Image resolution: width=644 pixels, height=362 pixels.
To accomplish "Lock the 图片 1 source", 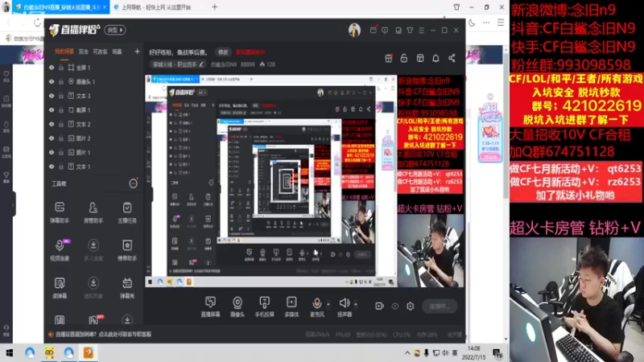I will coord(61,152).
